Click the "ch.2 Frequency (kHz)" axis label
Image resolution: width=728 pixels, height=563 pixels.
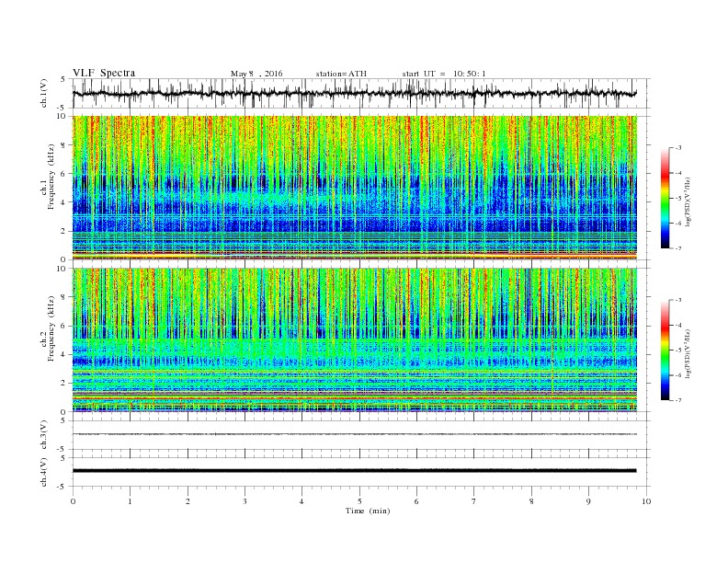click(x=48, y=328)
